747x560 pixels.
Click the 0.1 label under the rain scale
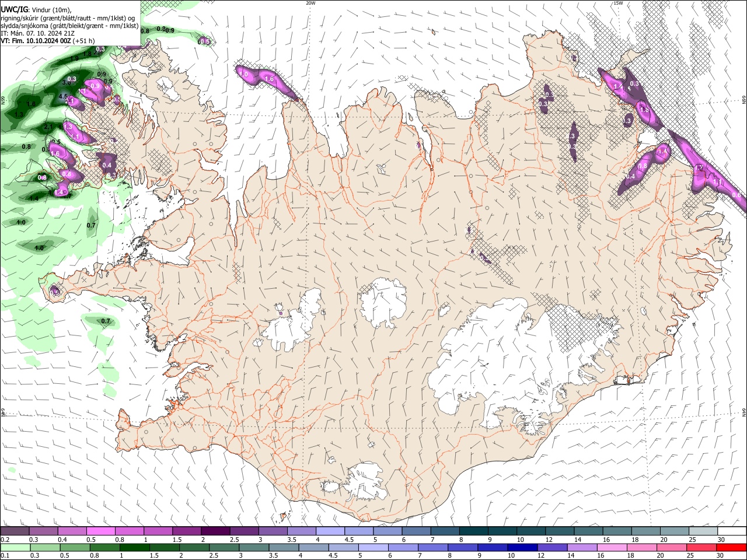click(5, 556)
